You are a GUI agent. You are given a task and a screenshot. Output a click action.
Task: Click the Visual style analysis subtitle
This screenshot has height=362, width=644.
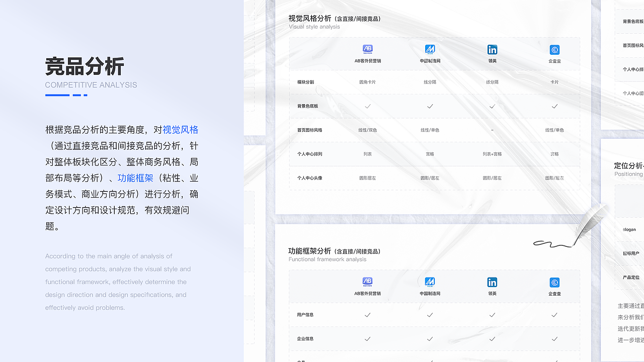[x=314, y=27]
